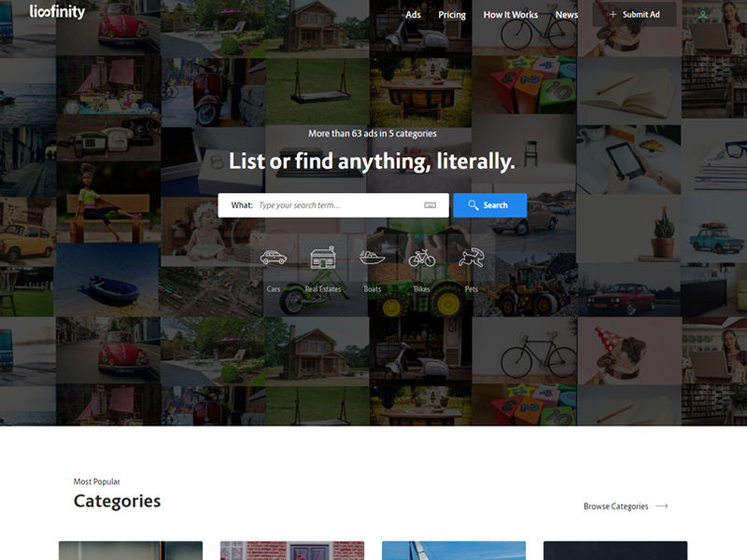Click the blue Search button
Viewport: 747px width, 560px height.
click(489, 205)
